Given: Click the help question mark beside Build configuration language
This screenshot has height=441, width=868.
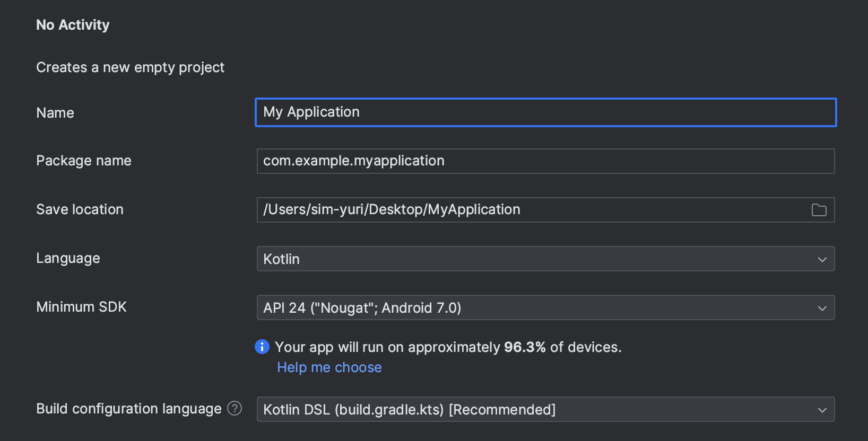Looking at the screenshot, I should [x=235, y=408].
